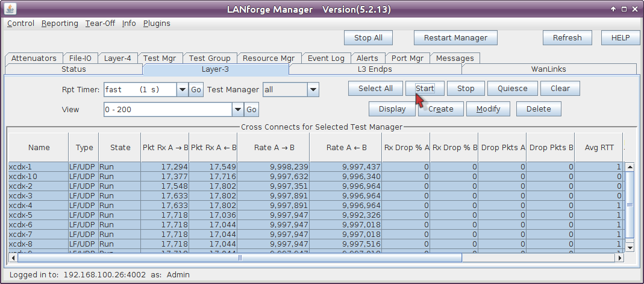
Task: Select the xcdx-4 row
Action: click(316, 206)
